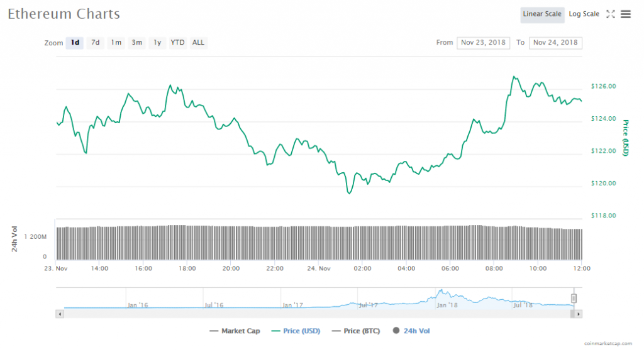Choose the YTD zoom option
The width and height of the screenshot is (644, 352).
[x=178, y=43]
